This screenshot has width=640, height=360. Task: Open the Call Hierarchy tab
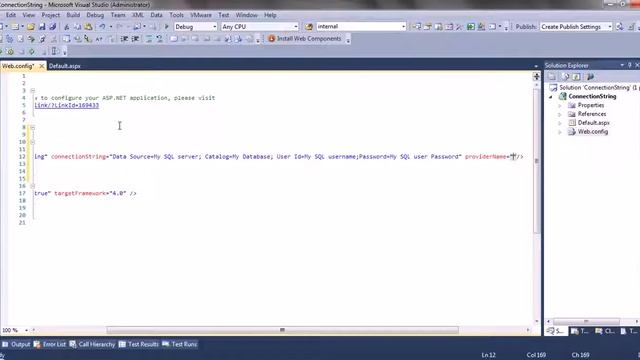[92, 344]
